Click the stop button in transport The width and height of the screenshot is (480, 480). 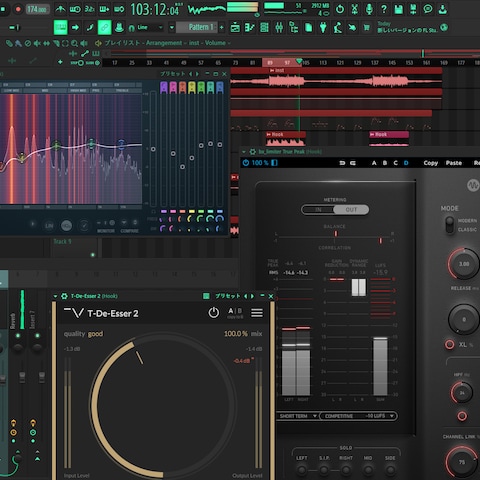(x=3, y=9)
